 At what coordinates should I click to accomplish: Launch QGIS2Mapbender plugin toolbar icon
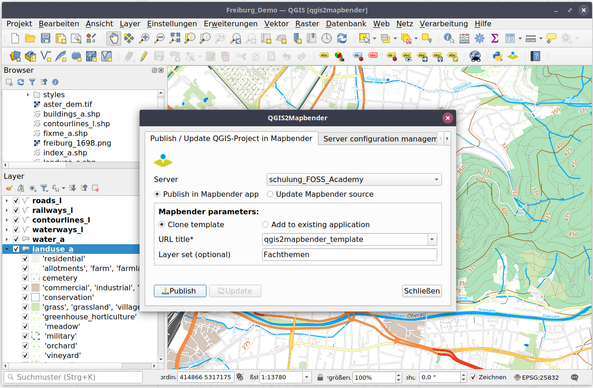click(513, 57)
